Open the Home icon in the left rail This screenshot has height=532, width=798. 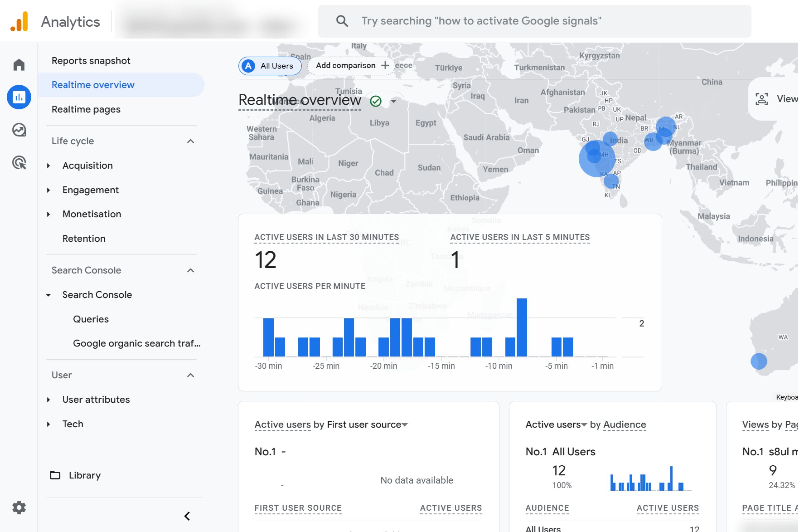pos(19,65)
